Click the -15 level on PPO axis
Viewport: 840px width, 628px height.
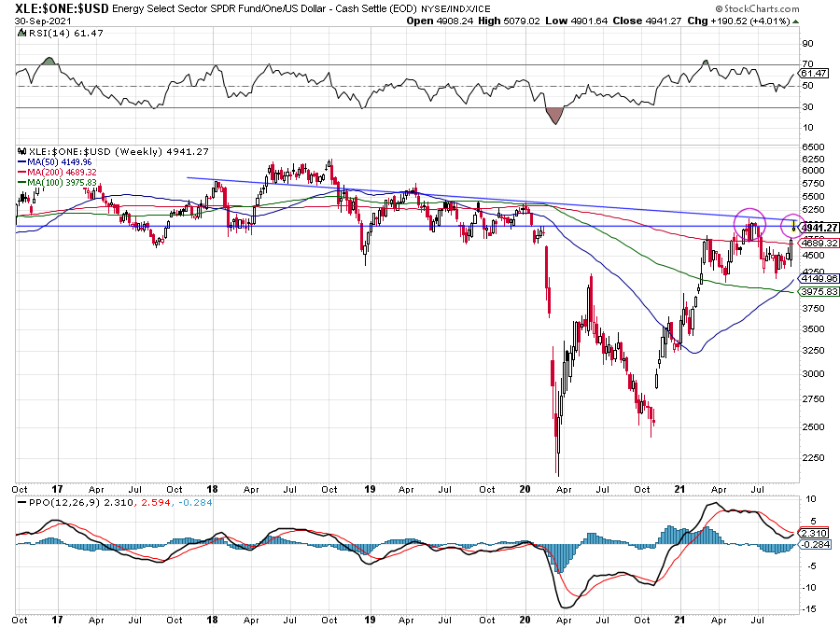pyautogui.click(x=810, y=609)
